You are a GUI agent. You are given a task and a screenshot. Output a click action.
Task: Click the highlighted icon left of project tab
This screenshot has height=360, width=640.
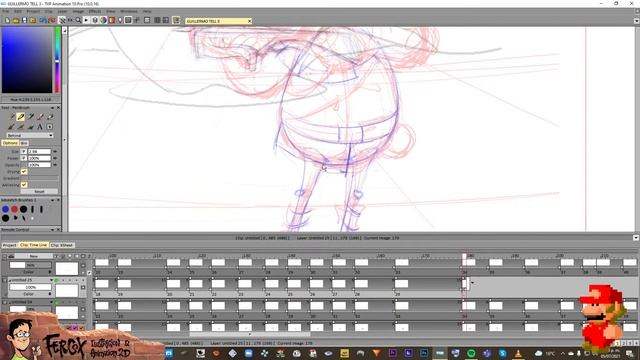(176, 20)
